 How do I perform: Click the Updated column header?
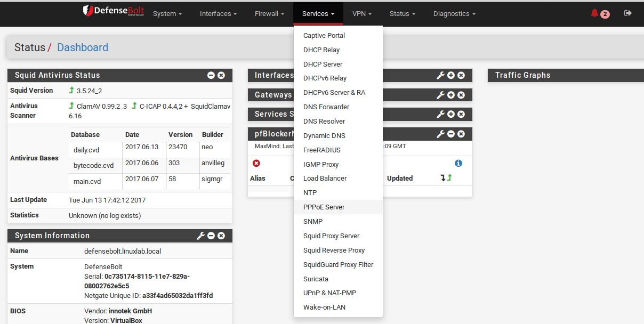[400, 179]
